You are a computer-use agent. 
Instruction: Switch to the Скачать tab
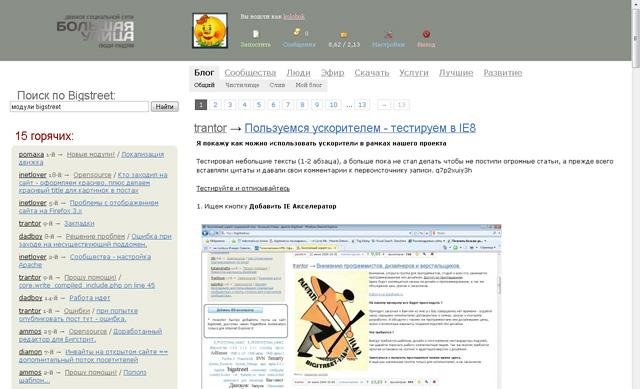tap(371, 73)
